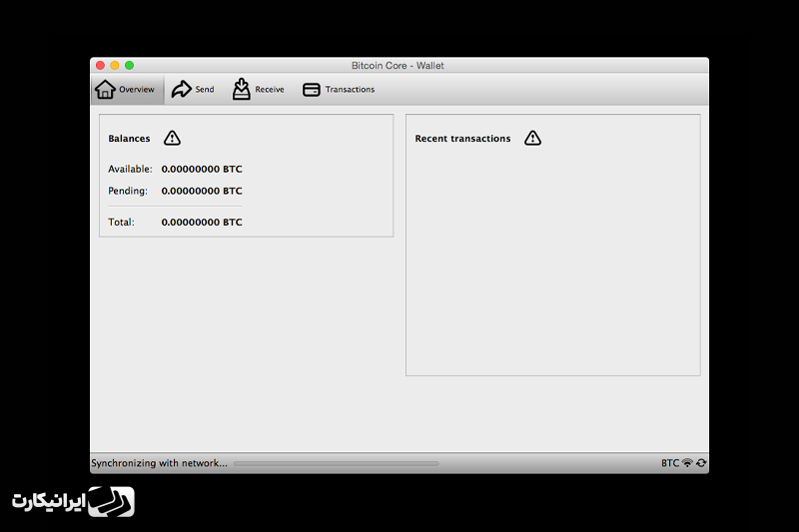
Task: Switch to the Send tab
Action: coord(193,90)
